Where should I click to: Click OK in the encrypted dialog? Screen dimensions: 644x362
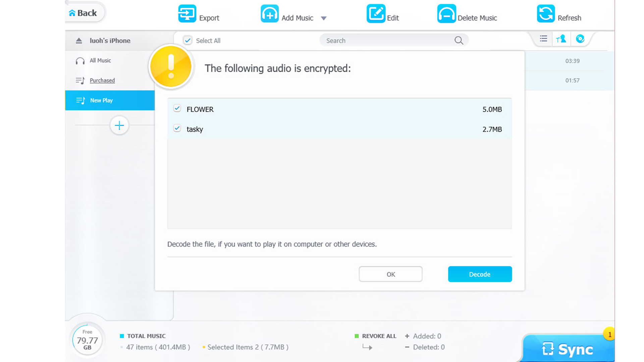(390, 274)
